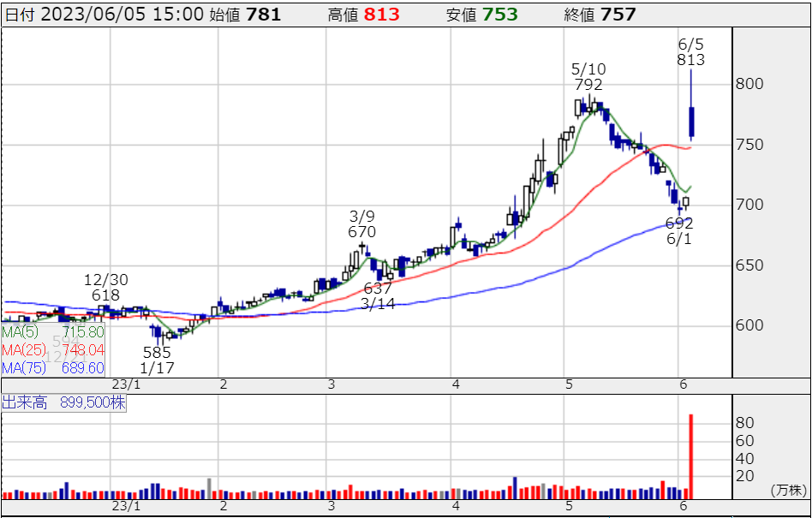Select the 5/10 peak label 792

click(588, 85)
